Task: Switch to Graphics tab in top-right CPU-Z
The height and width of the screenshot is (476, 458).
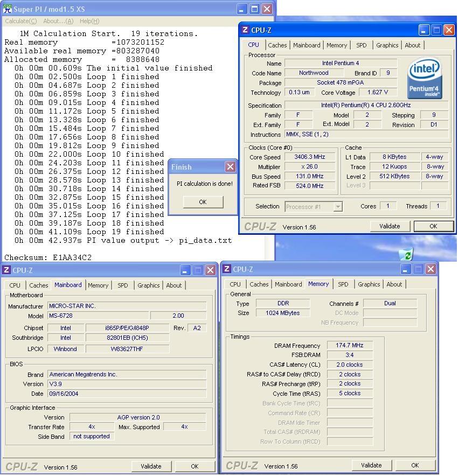Action: pyautogui.click(x=387, y=45)
